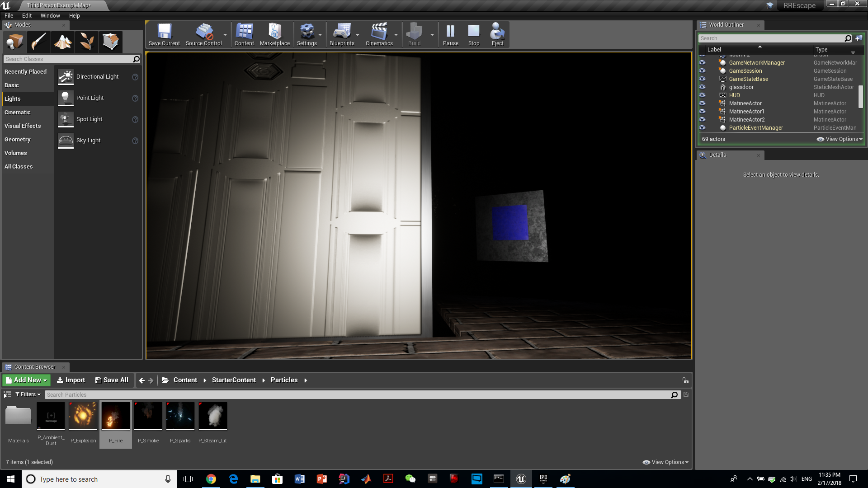Select the Foliage mode icon
Image resolution: width=868 pixels, height=488 pixels.
(x=87, y=42)
